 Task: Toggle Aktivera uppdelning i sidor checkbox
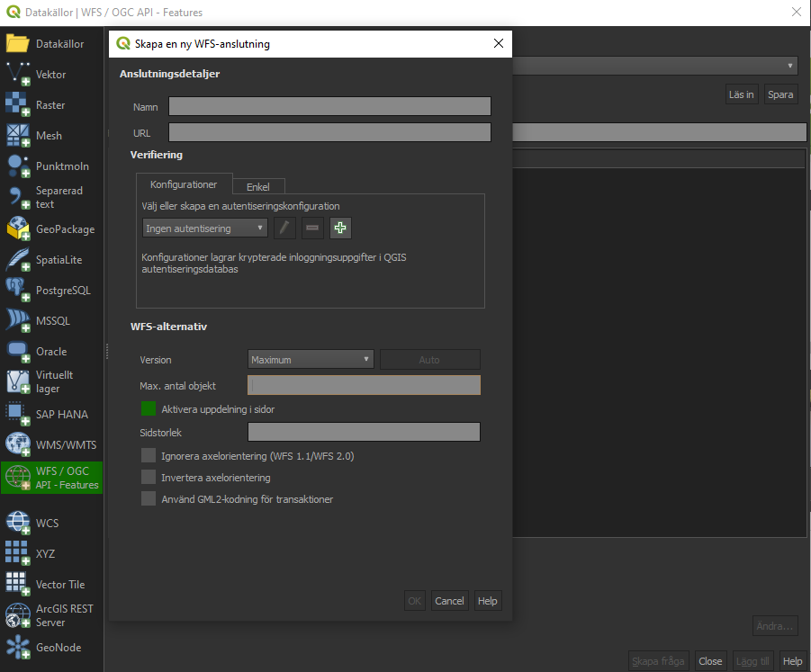[x=149, y=409]
